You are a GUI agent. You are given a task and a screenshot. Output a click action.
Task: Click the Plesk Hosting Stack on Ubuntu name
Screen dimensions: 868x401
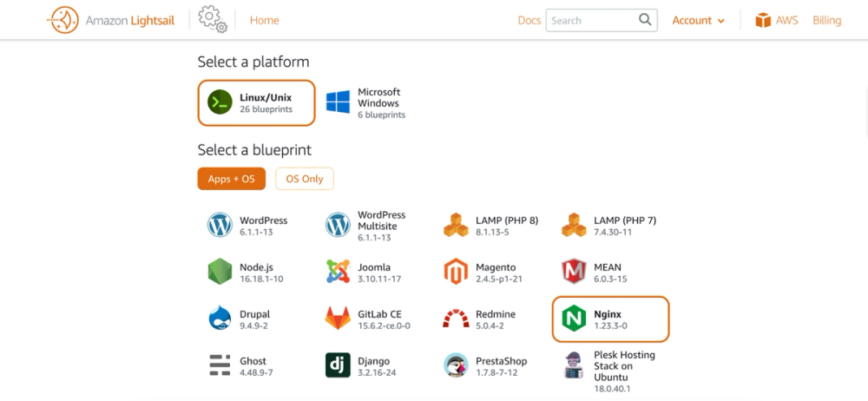[x=624, y=366]
